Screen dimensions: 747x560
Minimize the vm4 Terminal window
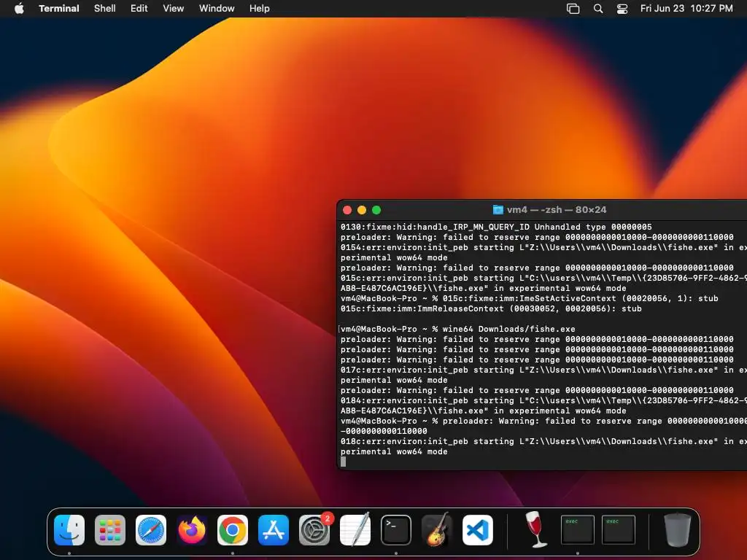[x=362, y=210]
